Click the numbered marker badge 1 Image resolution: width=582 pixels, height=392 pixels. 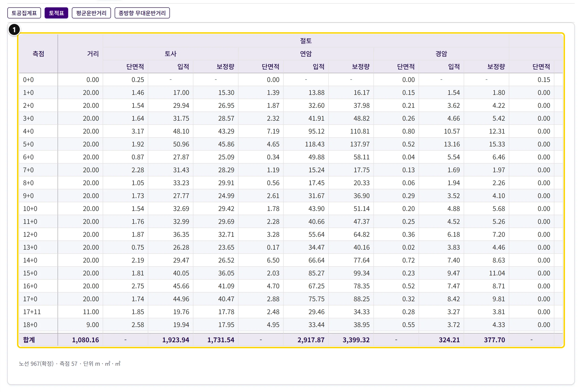[14, 30]
